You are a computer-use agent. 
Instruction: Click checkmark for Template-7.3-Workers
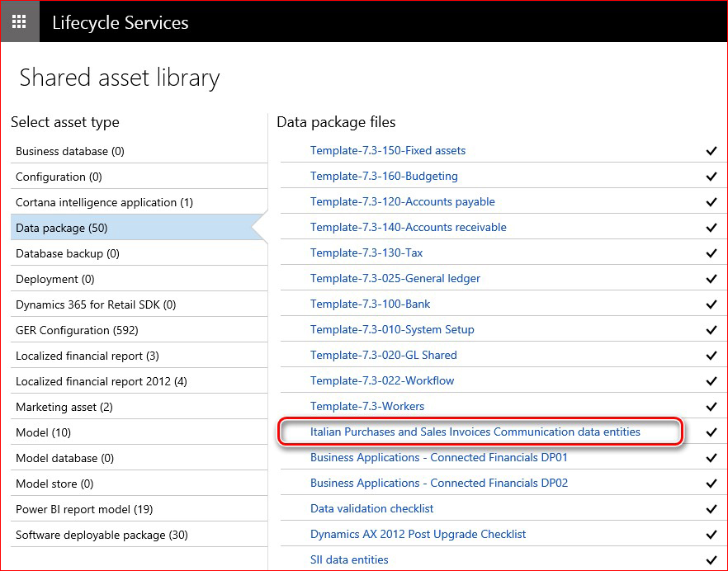tap(711, 406)
